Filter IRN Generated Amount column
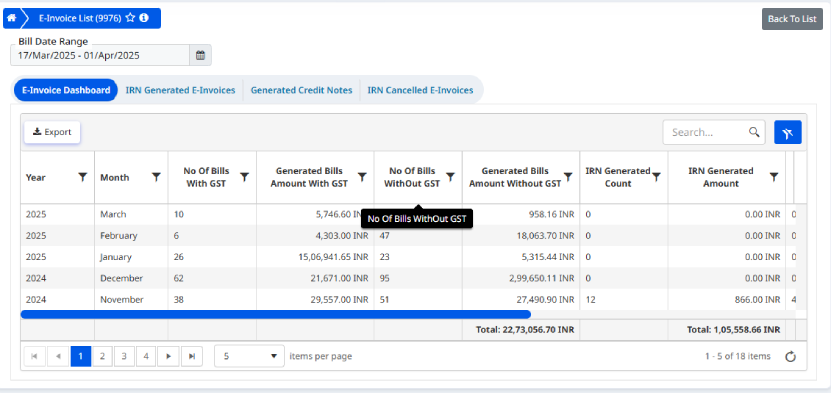Image resolution: width=831 pixels, height=393 pixels. pos(774,177)
